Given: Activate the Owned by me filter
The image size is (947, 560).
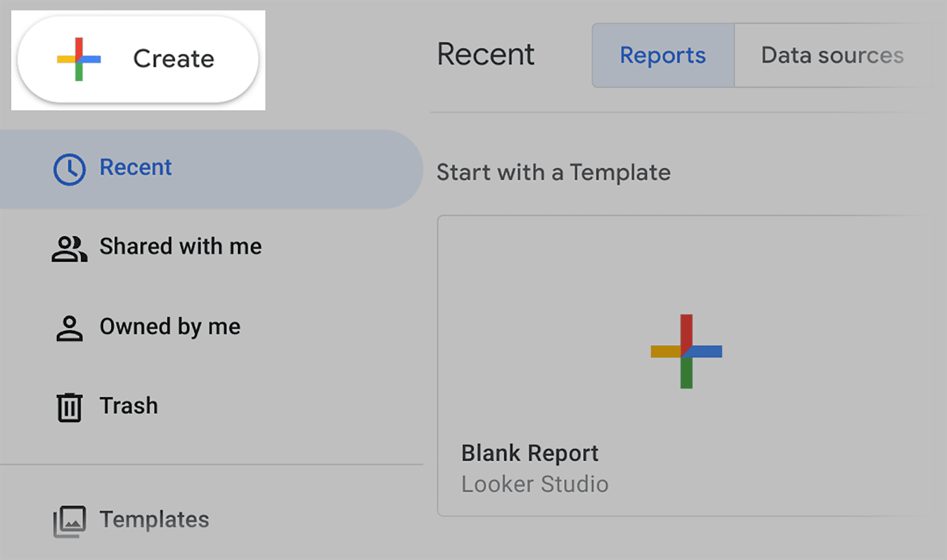Looking at the screenshot, I should pos(170,327).
